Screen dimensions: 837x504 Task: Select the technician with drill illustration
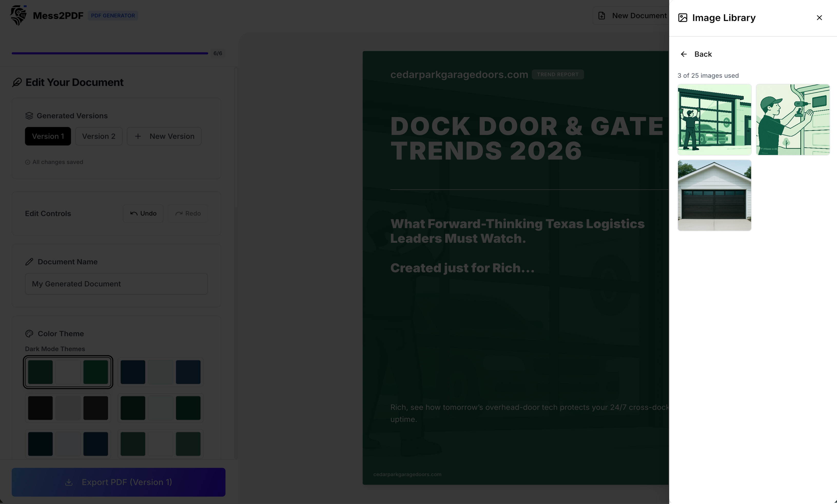click(793, 119)
